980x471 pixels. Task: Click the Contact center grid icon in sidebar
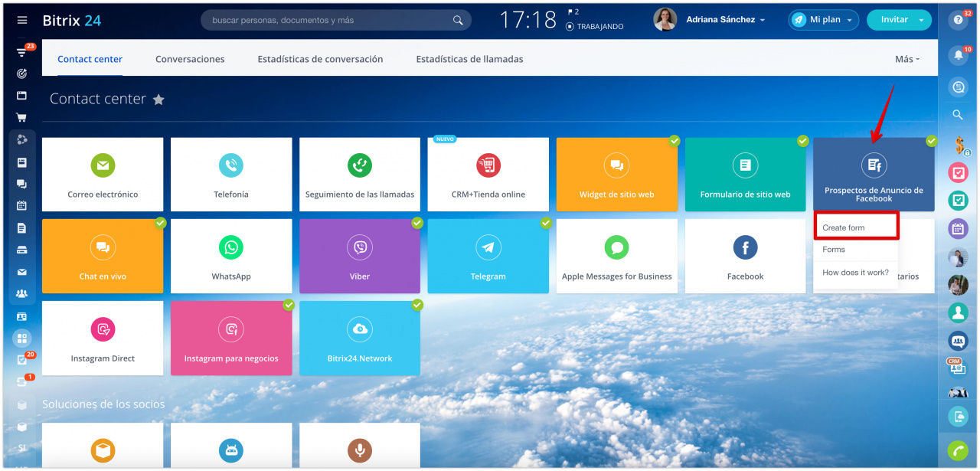21,338
